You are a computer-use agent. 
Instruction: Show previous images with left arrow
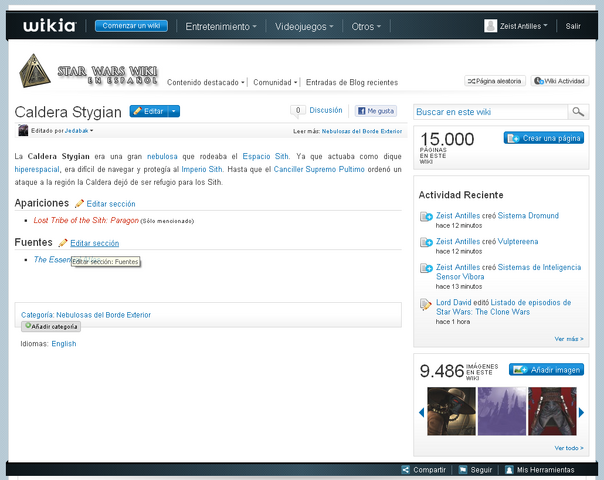(421, 413)
